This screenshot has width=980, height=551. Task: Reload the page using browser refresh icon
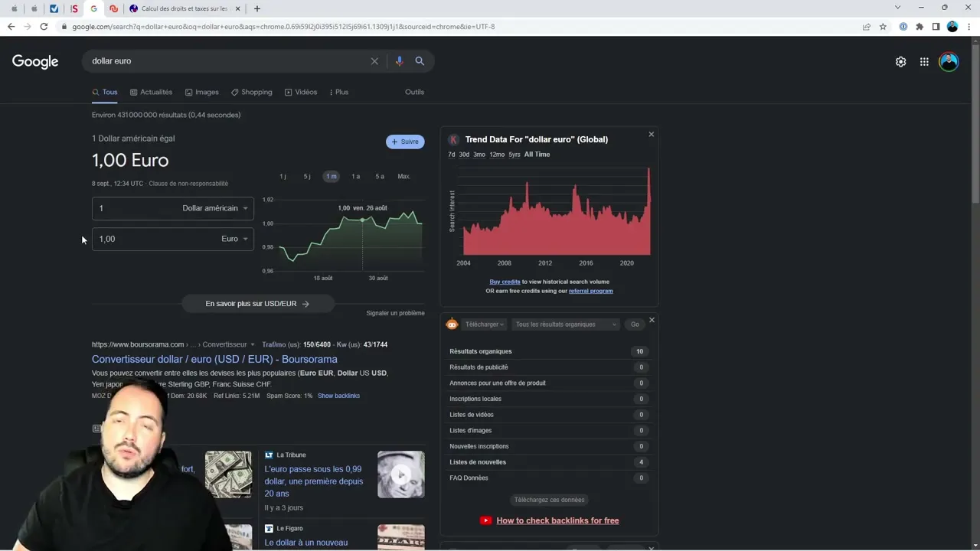coord(44,27)
